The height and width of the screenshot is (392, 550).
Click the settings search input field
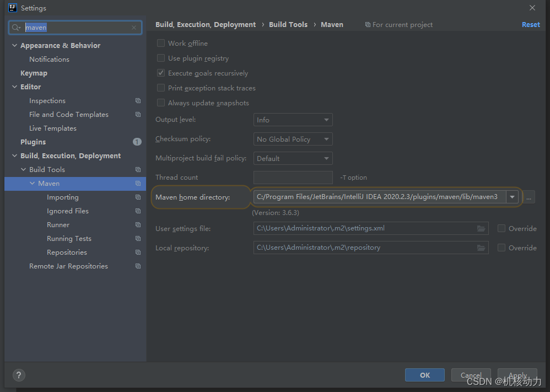pyautogui.click(x=75, y=28)
